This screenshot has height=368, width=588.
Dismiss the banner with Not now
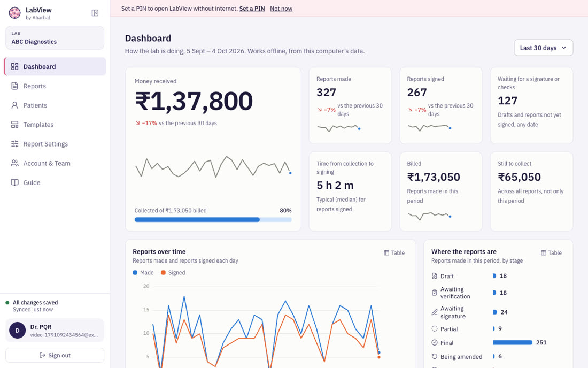[x=281, y=8]
